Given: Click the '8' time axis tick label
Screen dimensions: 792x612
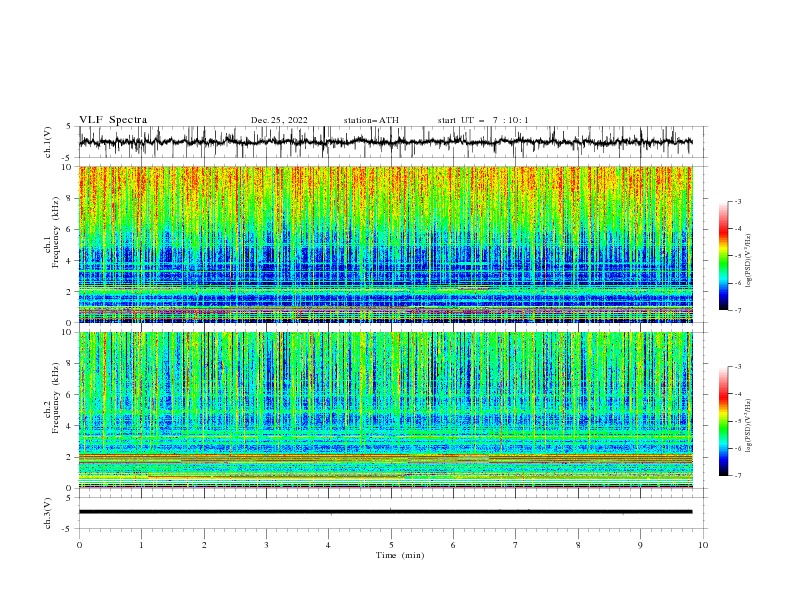Looking at the screenshot, I should coord(578,545).
